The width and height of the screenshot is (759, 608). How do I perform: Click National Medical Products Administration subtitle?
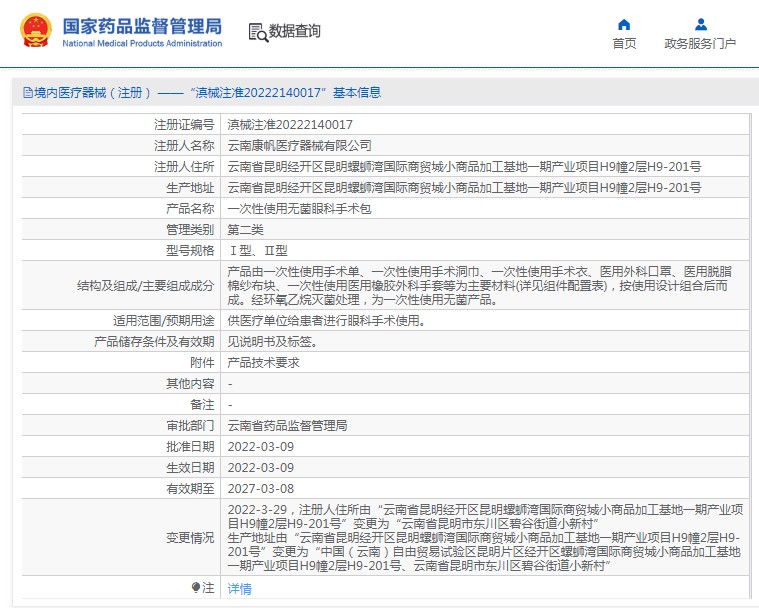(141, 44)
